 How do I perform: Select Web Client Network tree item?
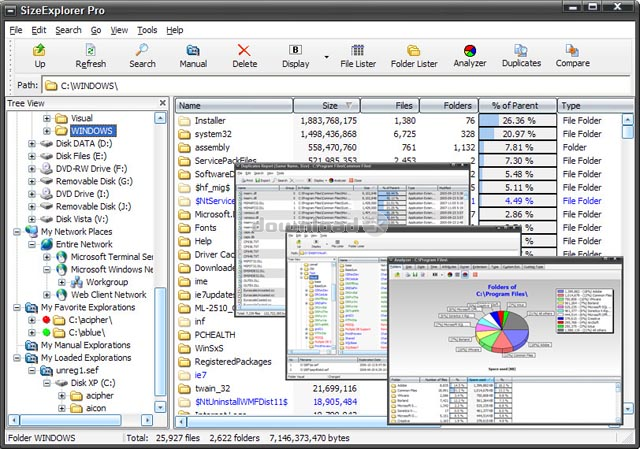109,295
